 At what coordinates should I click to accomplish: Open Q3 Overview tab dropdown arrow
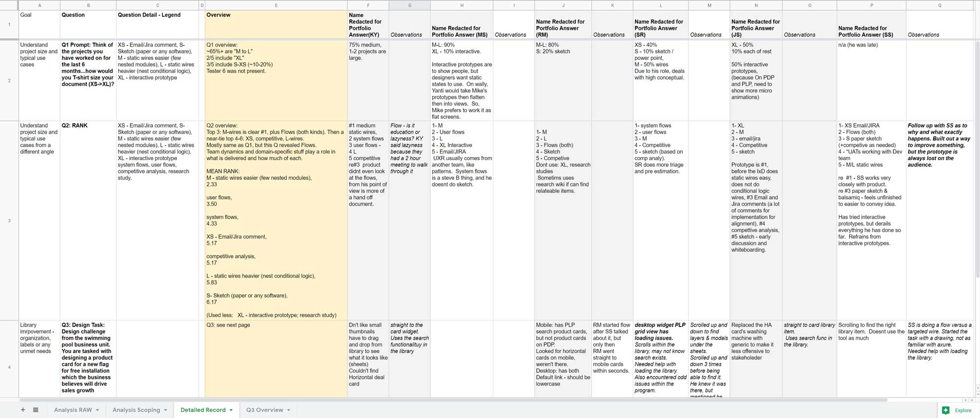pos(289,410)
